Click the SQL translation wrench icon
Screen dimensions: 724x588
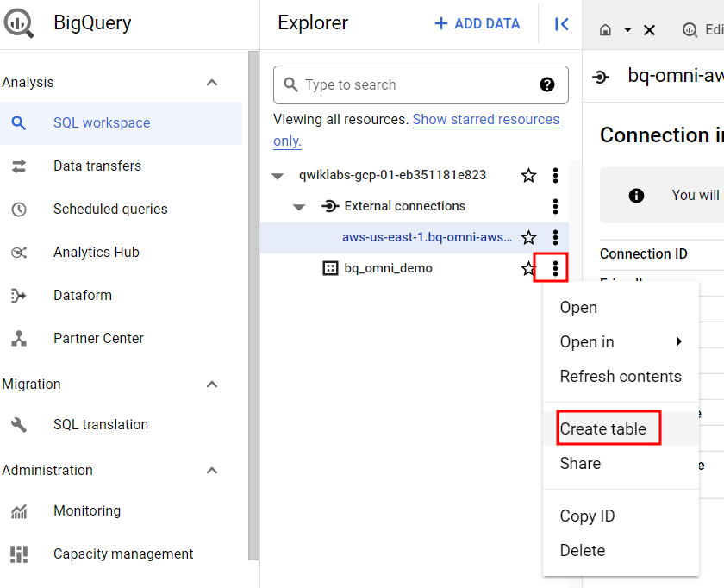pos(19,425)
